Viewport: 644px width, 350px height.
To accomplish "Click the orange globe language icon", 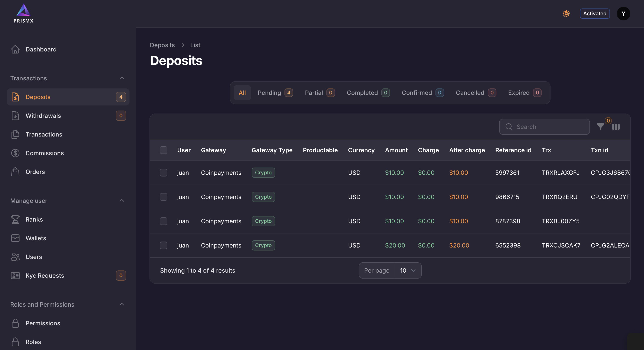I will coord(566,13).
